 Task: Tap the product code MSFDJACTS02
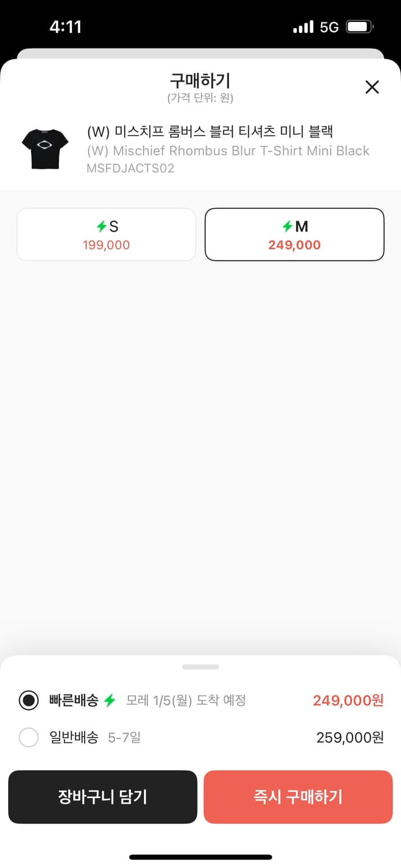pyautogui.click(x=130, y=168)
